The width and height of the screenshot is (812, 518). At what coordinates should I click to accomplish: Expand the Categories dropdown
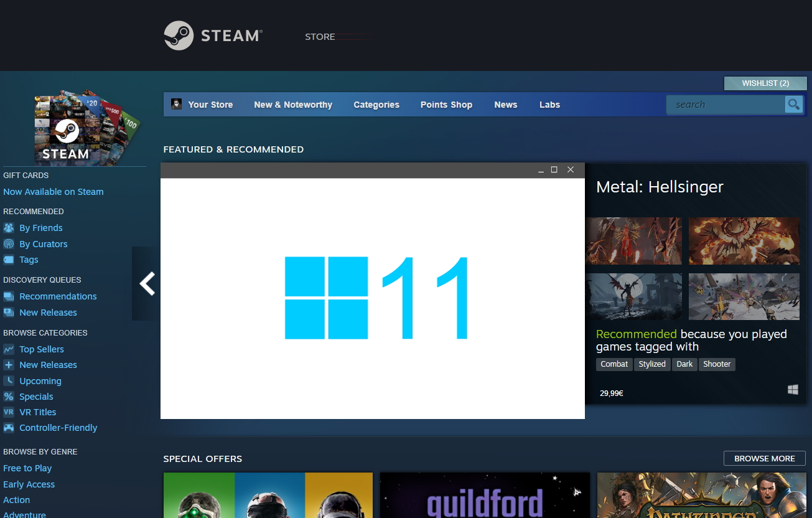(x=376, y=105)
